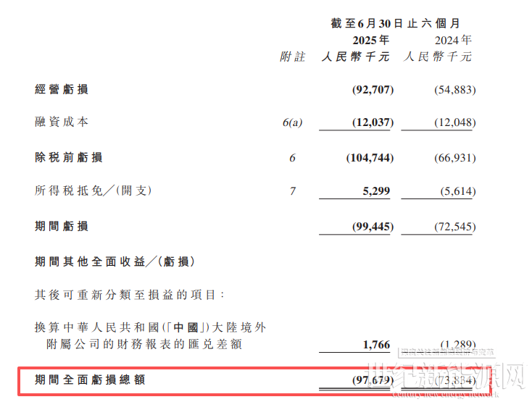
Task: Click the 附註 column header
Action: 292,56
